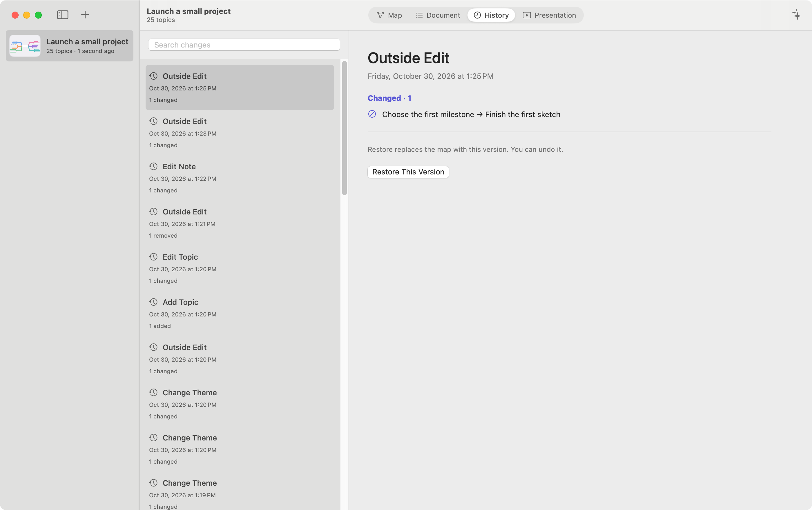Switch to the Map tab
The image size is (812, 510).
[x=389, y=15]
